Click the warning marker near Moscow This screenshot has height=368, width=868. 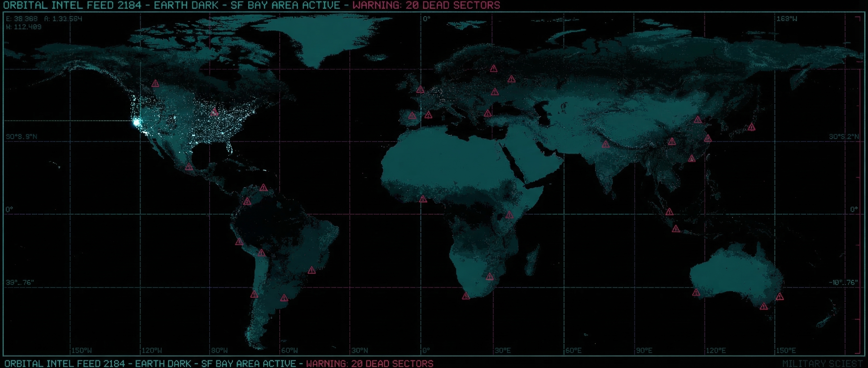click(x=512, y=79)
